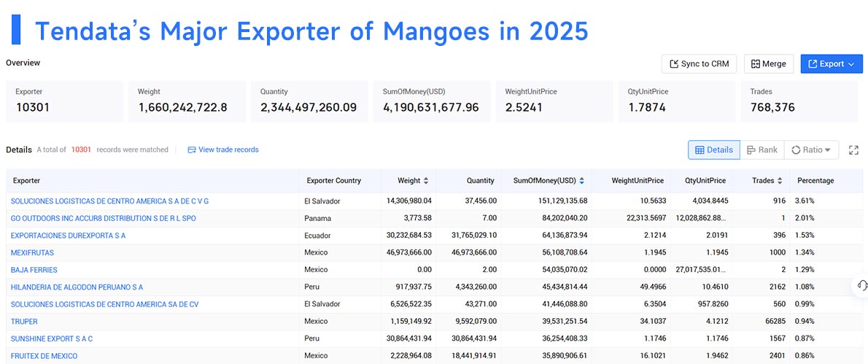The image size is (868, 364).
Task: Click Ecuador in Exporter Country column
Action: pos(319,235)
